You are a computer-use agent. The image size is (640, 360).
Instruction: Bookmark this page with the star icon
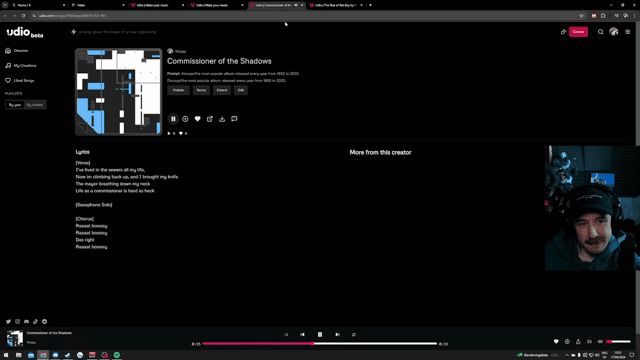581,16
